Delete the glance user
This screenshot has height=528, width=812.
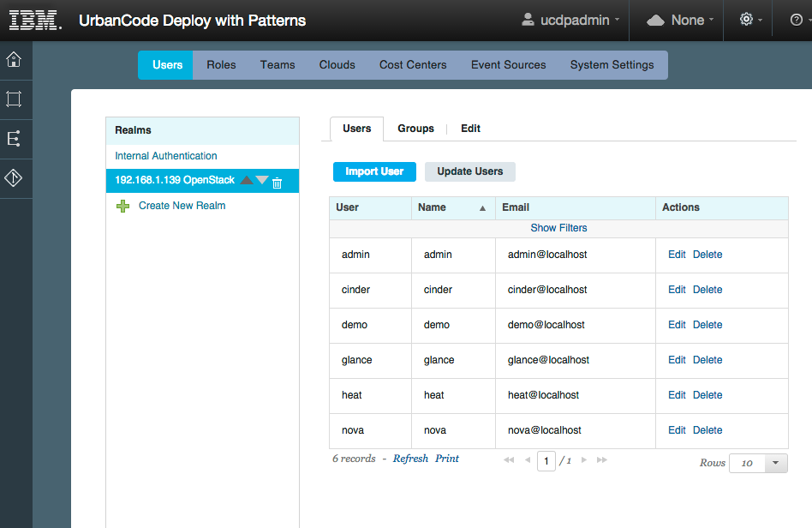(708, 360)
